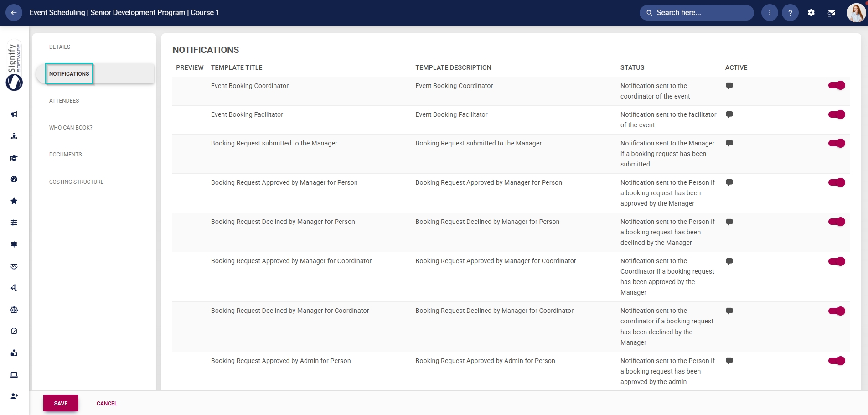Open the messages envelope icon
This screenshot has width=868, height=415.
coord(831,13)
